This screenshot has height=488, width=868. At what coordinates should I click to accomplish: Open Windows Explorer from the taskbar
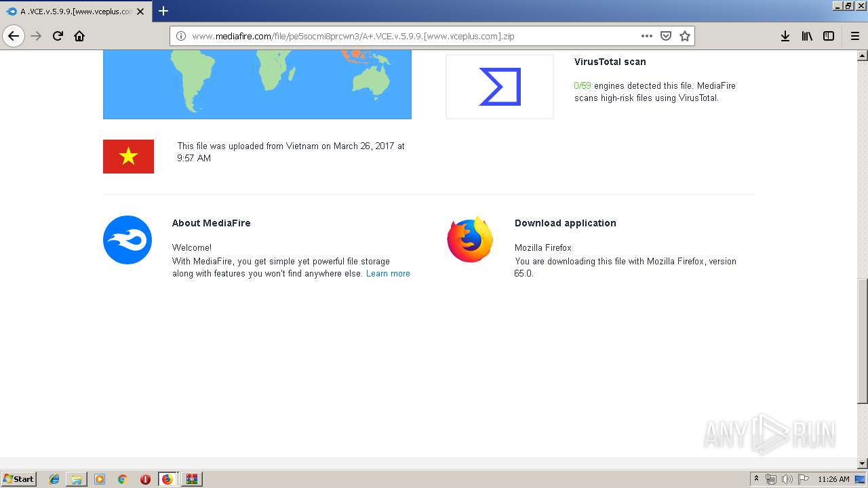pos(77,479)
